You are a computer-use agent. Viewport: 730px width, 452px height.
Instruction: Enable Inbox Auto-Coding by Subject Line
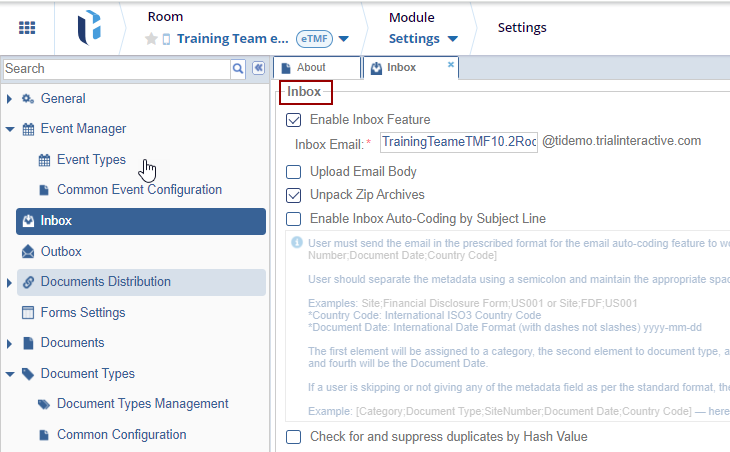coord(294,219)
